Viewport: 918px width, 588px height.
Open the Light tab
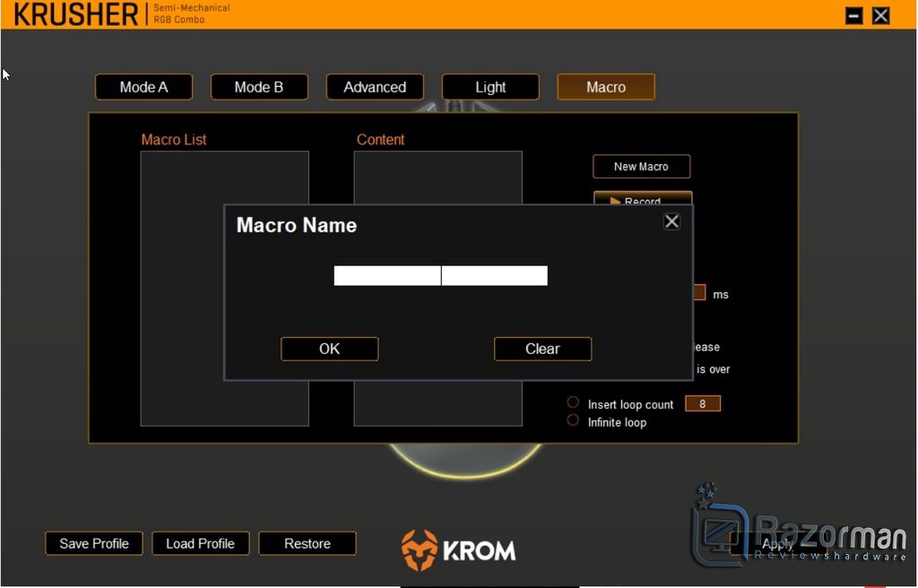(x=490, y=87)
